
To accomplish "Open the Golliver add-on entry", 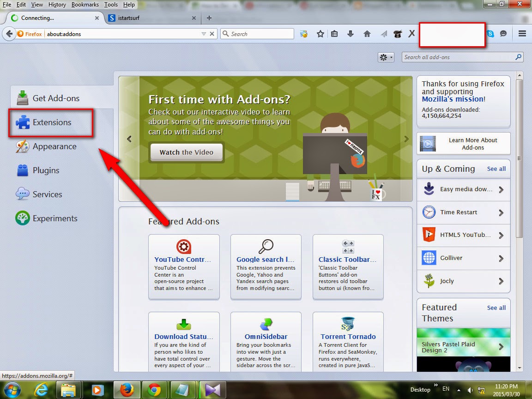I will tap(464, 258).
